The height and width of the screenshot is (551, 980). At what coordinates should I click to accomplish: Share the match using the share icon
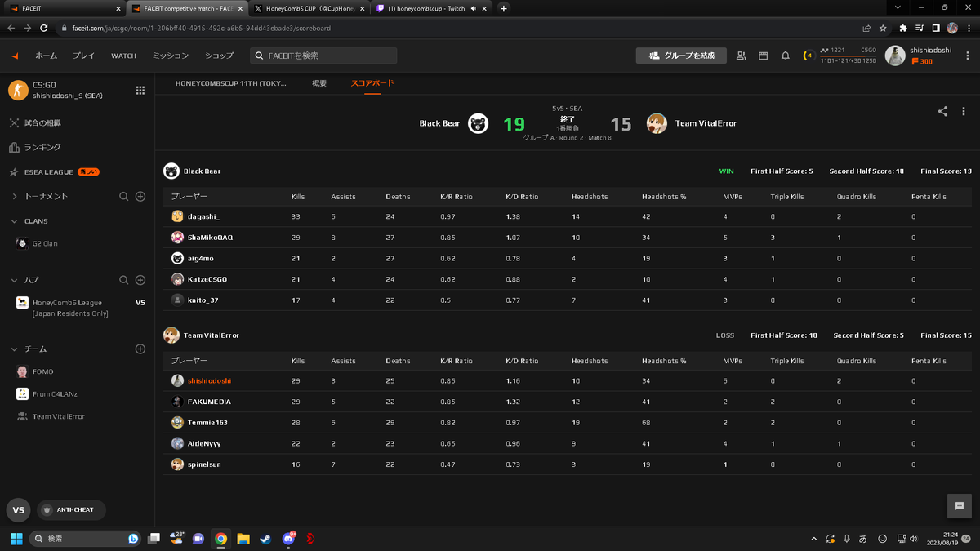(x=942, y=111)
